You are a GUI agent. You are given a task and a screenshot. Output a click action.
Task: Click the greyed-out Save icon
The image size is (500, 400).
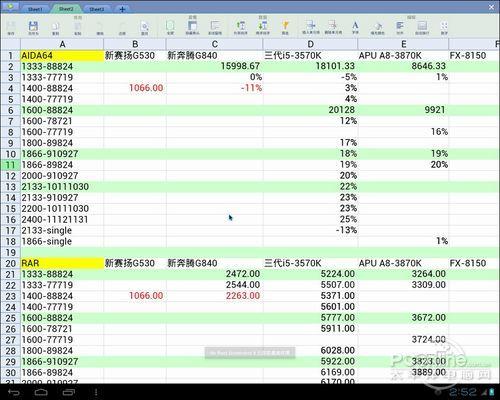tap(11, 28)
